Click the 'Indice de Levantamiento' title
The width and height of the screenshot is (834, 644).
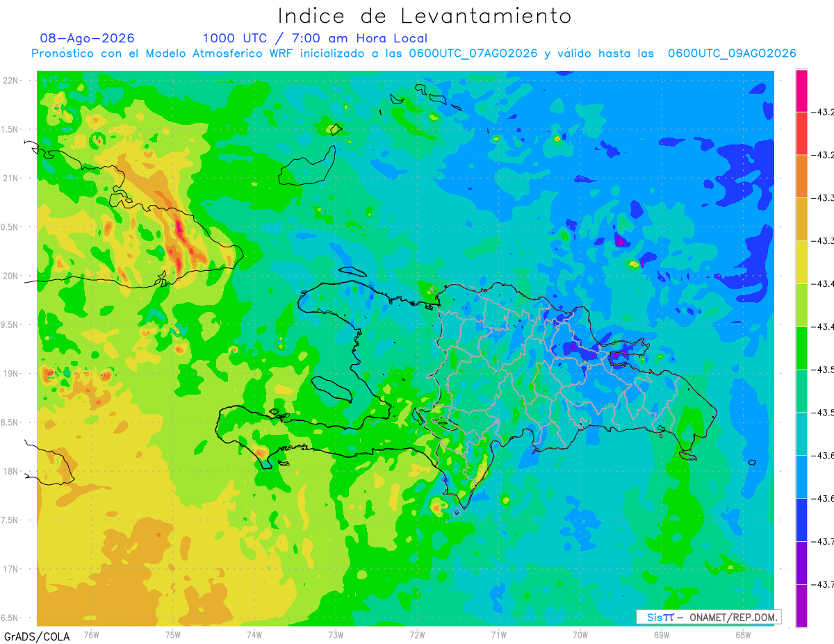(425, 16)
